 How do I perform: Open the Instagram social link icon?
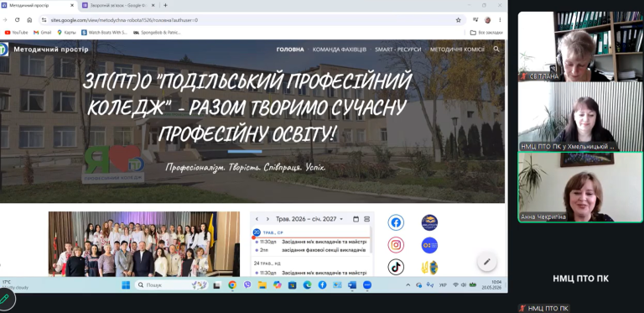click(x=396, y=245)
